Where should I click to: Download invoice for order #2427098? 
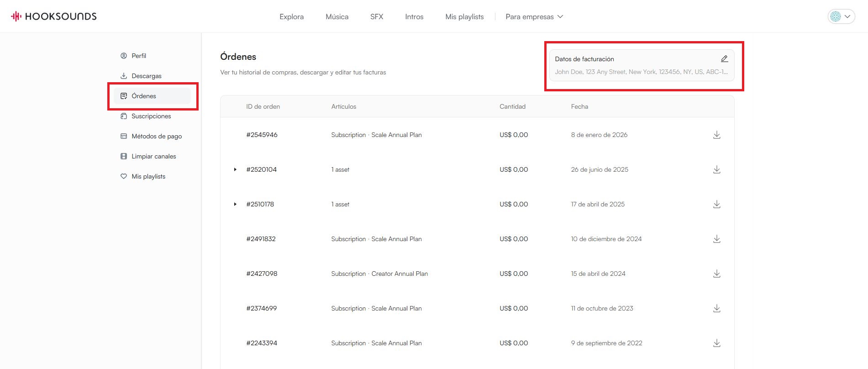click(x=716, y=274)
